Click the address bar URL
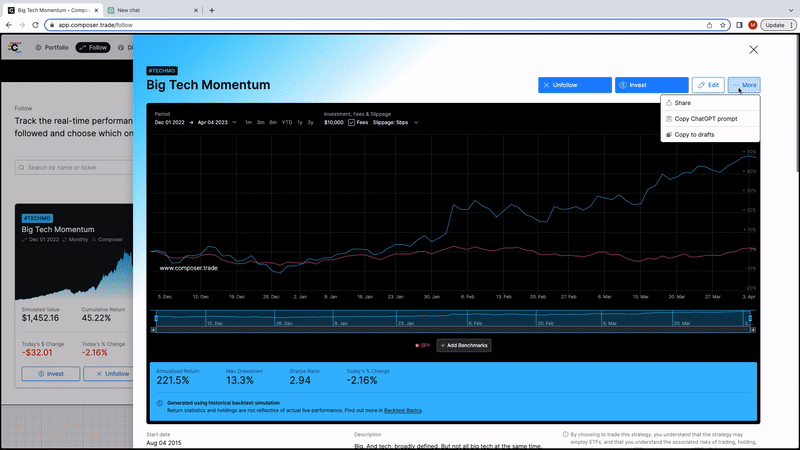 click(95, 25)
